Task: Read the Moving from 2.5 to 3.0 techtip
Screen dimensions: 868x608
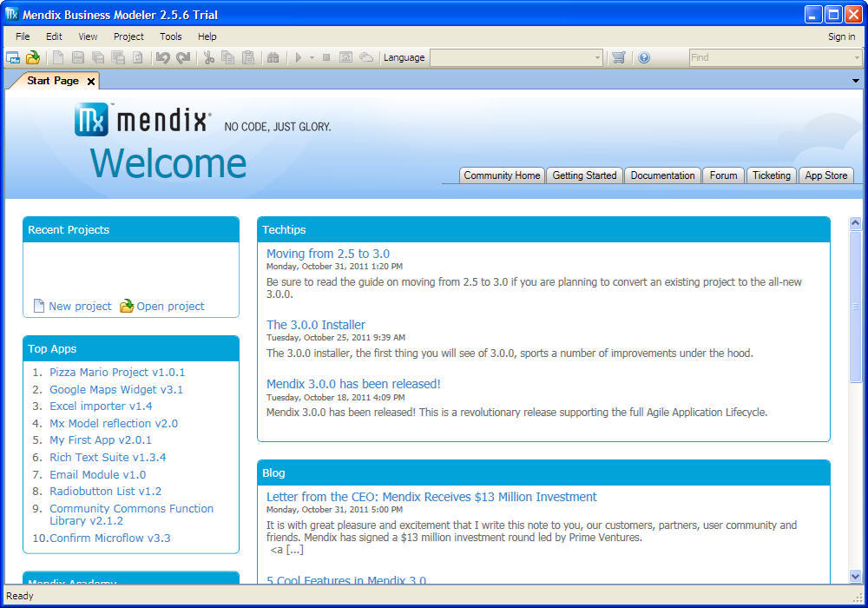Action: (328, 254)
